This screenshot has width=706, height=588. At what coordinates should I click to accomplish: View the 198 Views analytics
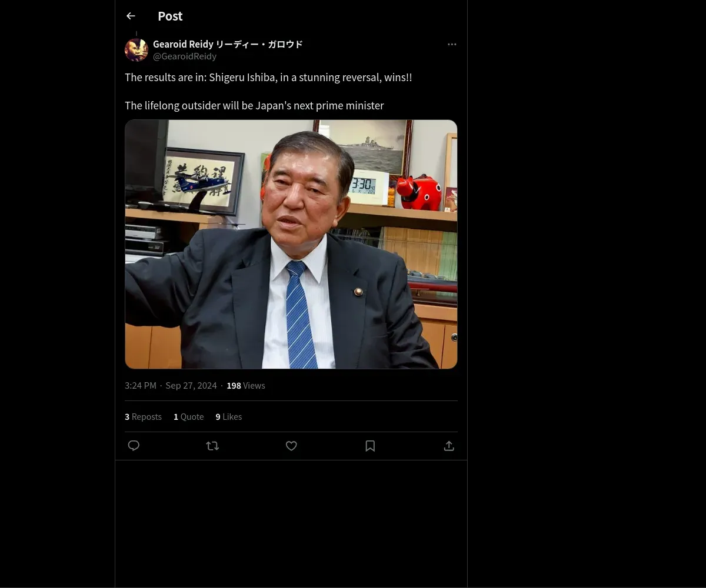tap(246, 386)
